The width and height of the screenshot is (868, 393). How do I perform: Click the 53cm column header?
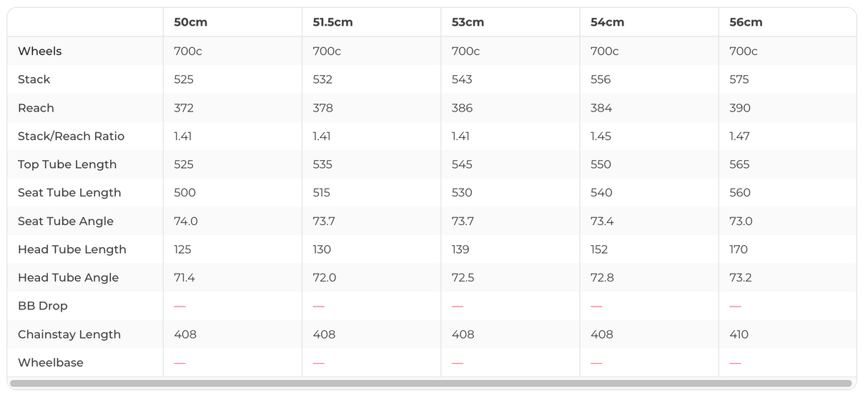[468, 22]
